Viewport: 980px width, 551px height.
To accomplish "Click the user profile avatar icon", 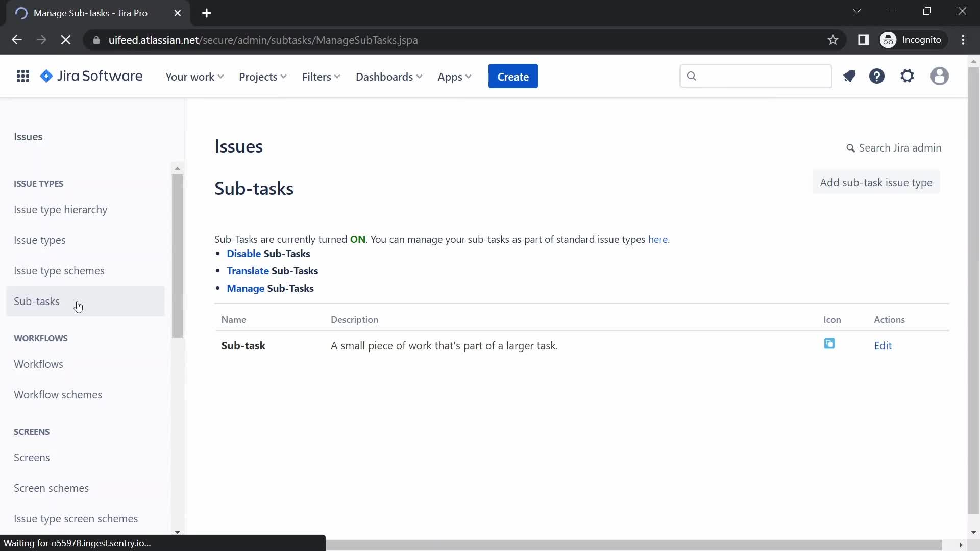I will pos(940,76).
